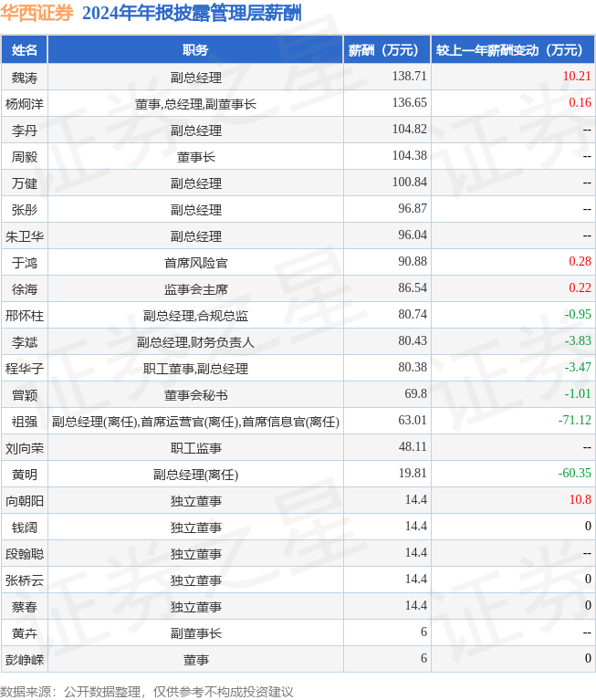The height and width of the screenshot is (700, 596).
Task: Click the 姓名 column header
Action: pos(24,50)
